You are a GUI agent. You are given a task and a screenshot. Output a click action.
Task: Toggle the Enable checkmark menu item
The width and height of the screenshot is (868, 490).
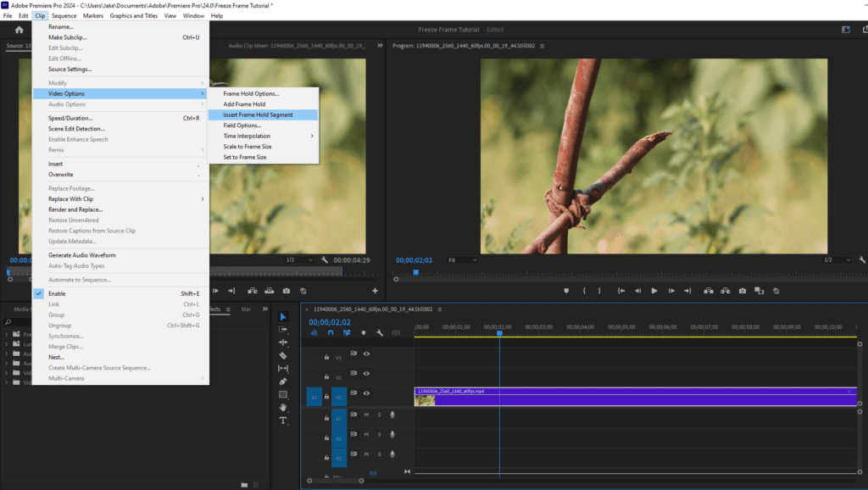coord(57,293)
